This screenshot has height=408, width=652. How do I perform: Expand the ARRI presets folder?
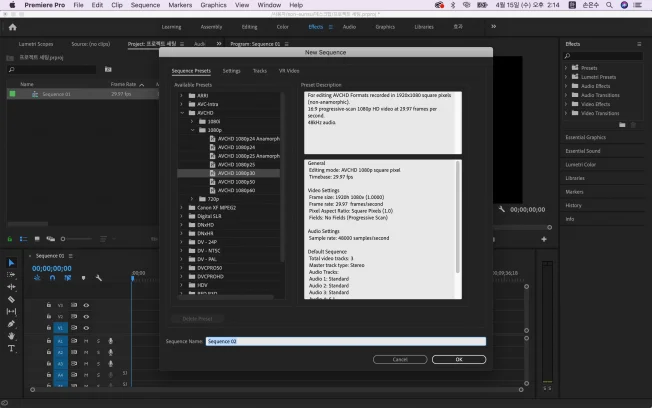(181, 96)
